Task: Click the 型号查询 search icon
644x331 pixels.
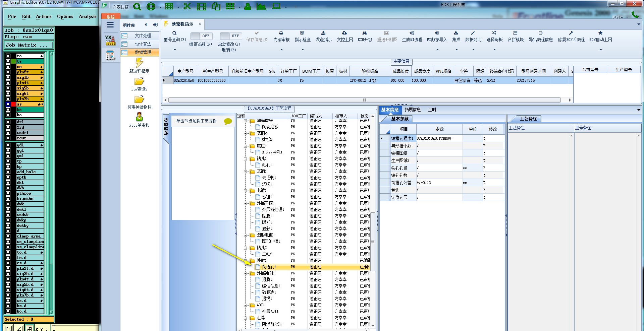Action: (x=174, y=33)
